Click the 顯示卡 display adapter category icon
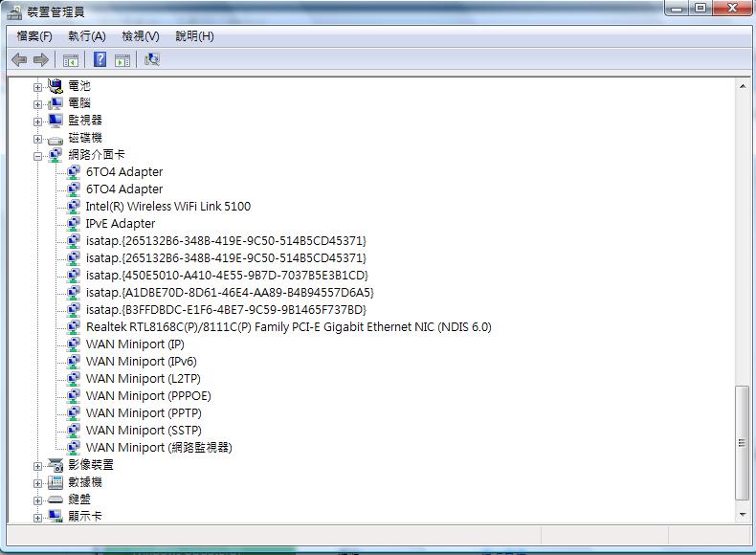 [56, 516]
